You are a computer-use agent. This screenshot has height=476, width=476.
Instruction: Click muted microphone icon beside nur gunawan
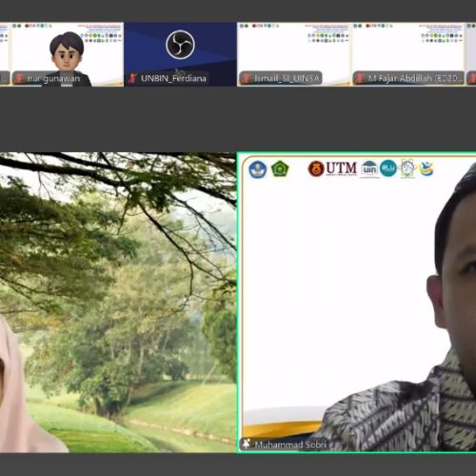tap(19, 78)
